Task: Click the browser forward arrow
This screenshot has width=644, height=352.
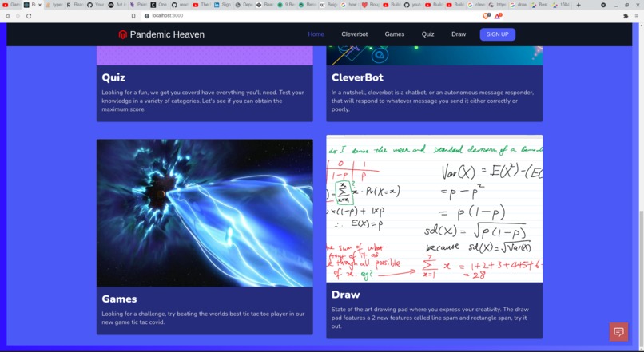Action: tap(18, 16)
